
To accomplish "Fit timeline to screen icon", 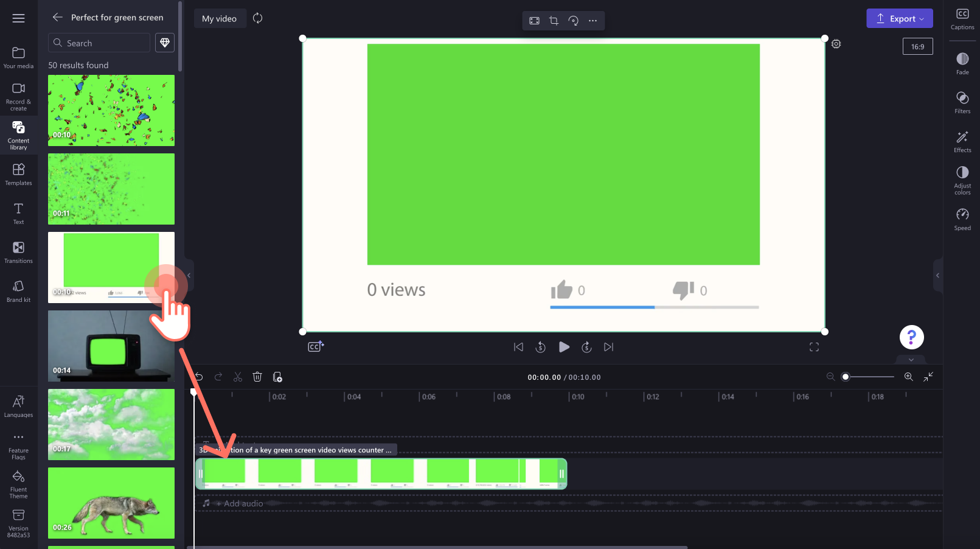I will coord(928,377).
